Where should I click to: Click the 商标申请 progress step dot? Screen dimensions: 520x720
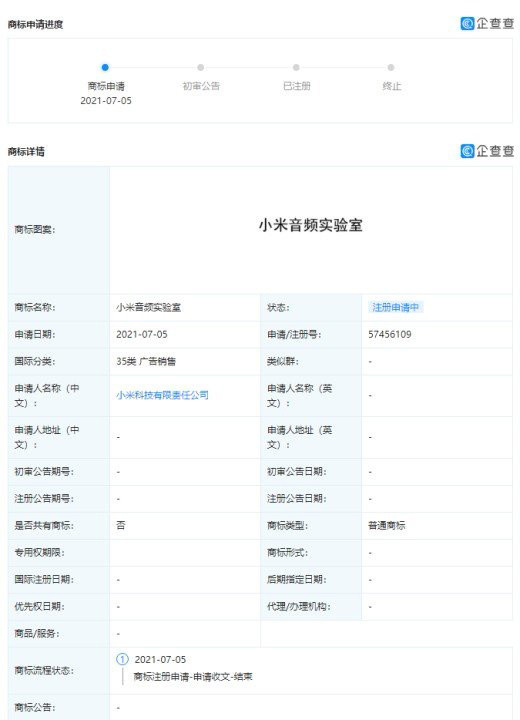(x=105, y=68)
